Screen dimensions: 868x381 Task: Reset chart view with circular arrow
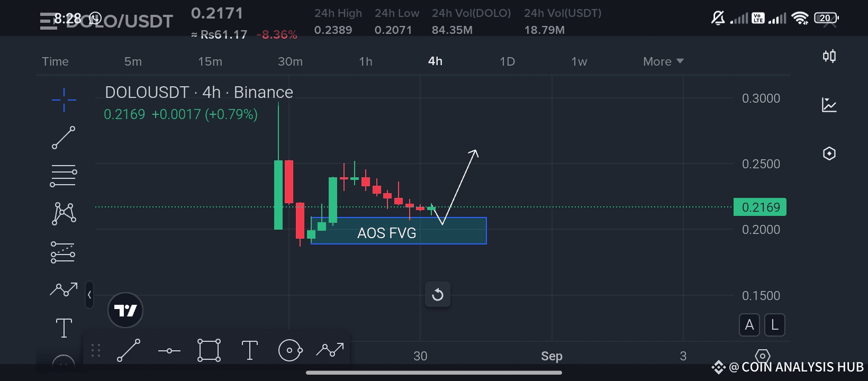[438, 295]
